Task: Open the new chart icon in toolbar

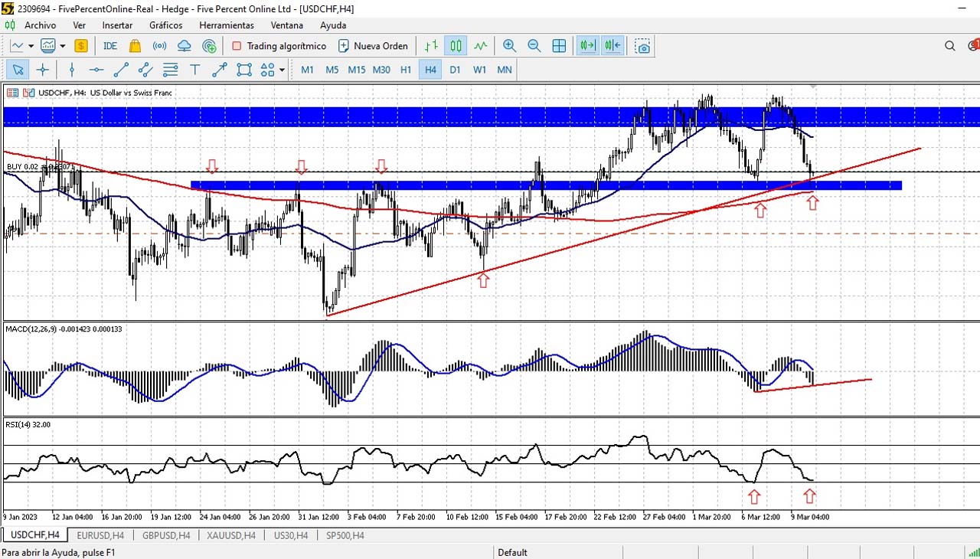Action: (x=16, y=46)
